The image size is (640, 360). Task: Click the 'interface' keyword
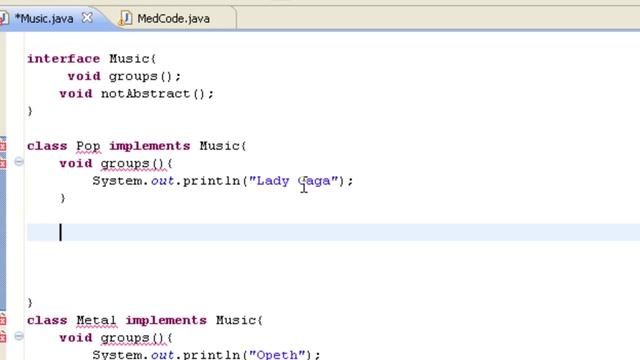(64, 59)
